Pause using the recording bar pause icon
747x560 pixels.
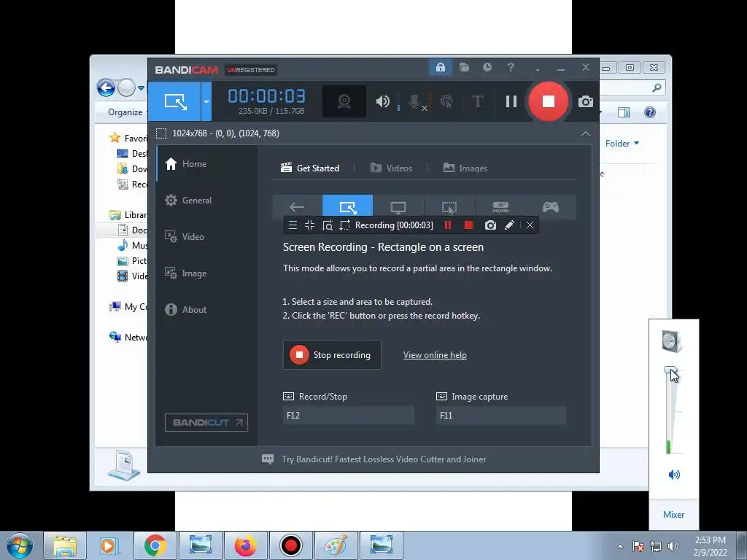pyautogui.click(x=448, y=225)
